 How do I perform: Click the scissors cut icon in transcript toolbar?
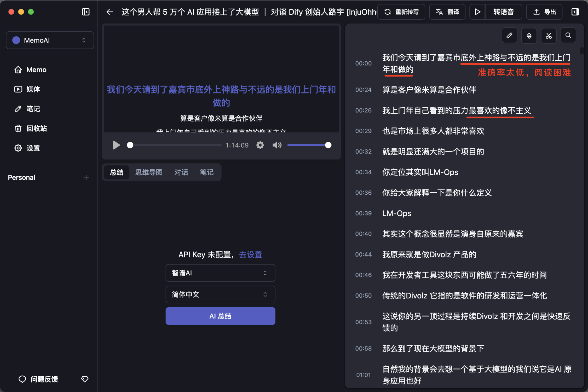point(549,36)
